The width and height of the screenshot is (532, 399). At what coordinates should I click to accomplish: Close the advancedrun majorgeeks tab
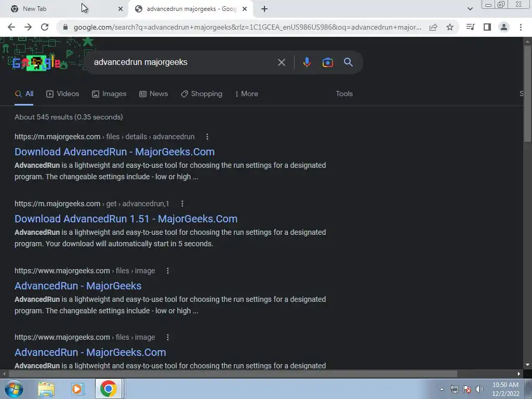click(245, 9)
